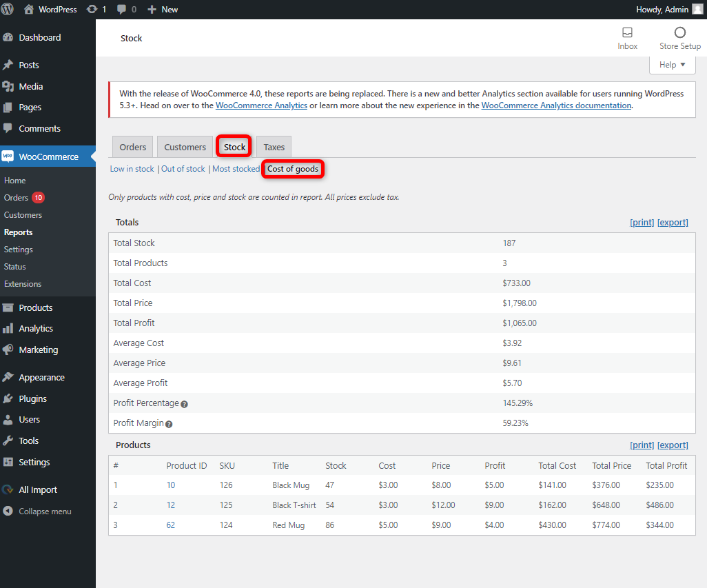707x588 pixels.
Task: Click the Total Profit value $1,065.00
Action: [520, 323]
